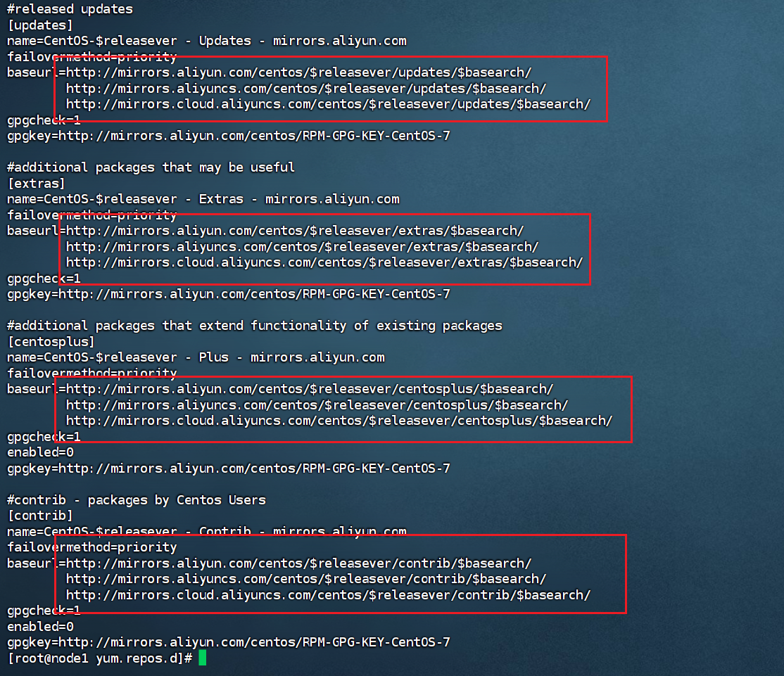Select the RPM-GPG-KEY-CentOS-7 gpgkey URL under updates
Image resolution: width=784 pixels, height=676 pixels.
pyautogui.click(x=225, y=135)
